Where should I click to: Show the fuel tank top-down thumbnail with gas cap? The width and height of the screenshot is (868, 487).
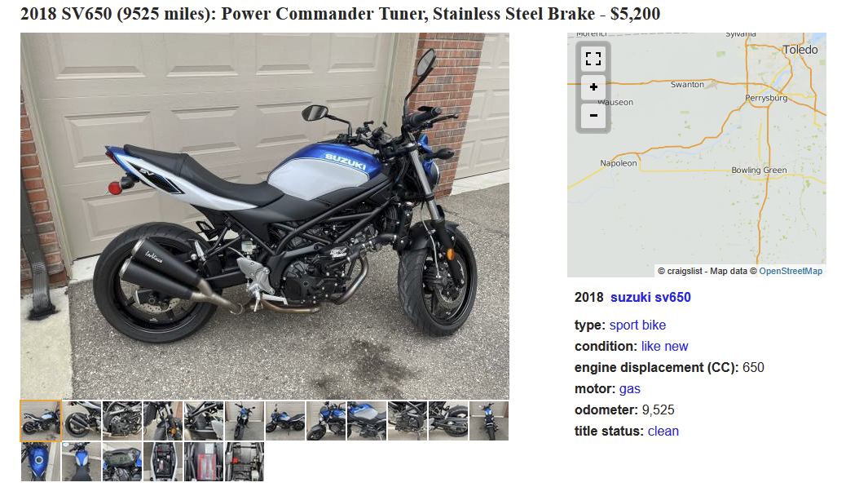pyautogui.click(x=41, y=462)
